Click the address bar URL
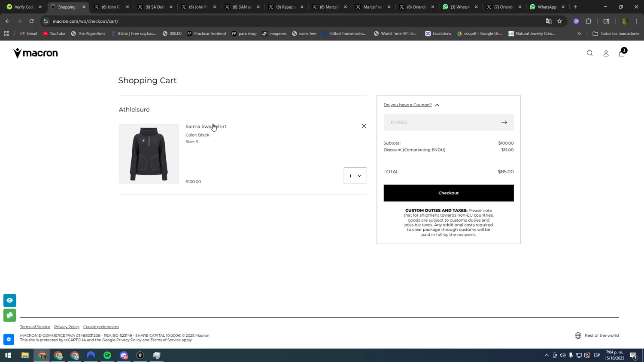Image resolution: width=644 pixels, height=362 pixels. [x=85, y=21]
